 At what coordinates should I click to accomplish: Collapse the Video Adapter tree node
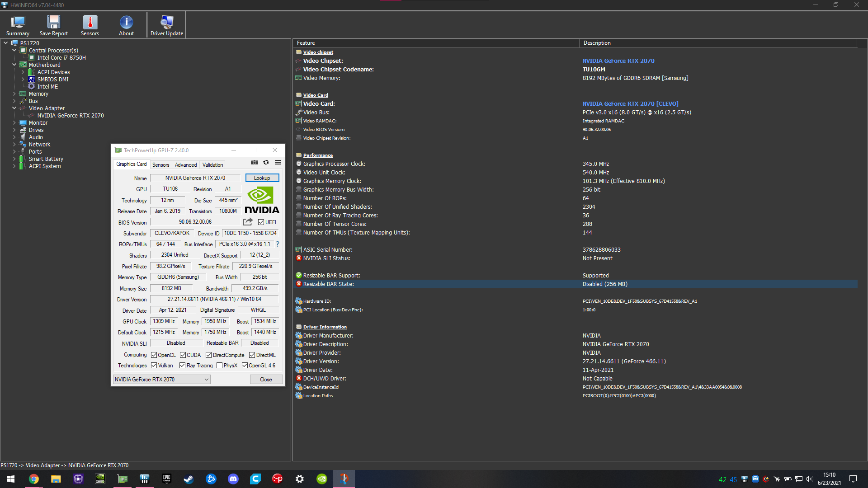pos(14,108)
